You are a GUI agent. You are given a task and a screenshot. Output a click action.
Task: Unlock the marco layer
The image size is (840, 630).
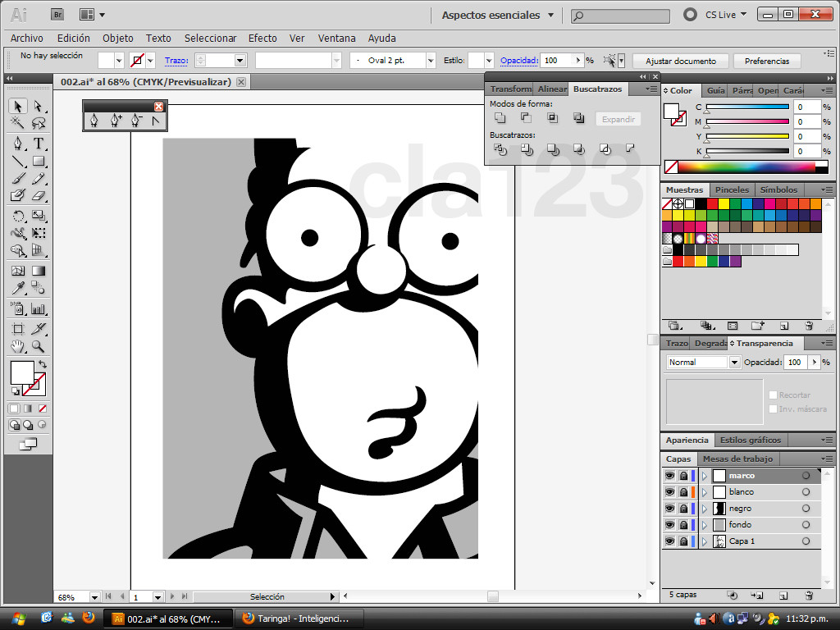point(683,476)
